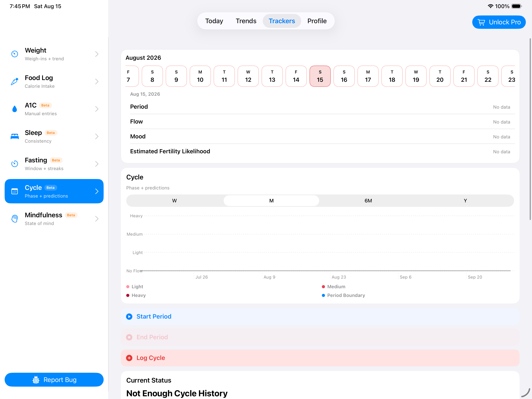Open the Mood row for Aug 15

(322, 137)
